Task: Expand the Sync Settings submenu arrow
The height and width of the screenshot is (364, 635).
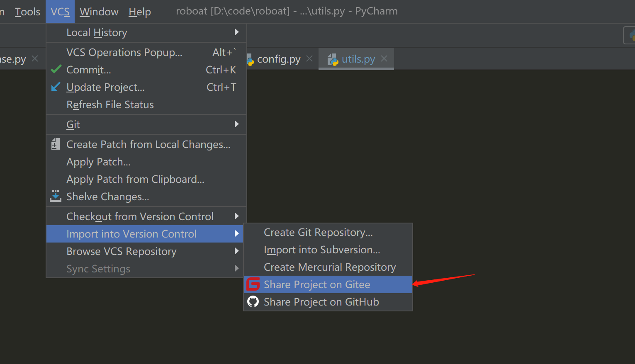Action: tap(236, 268)
